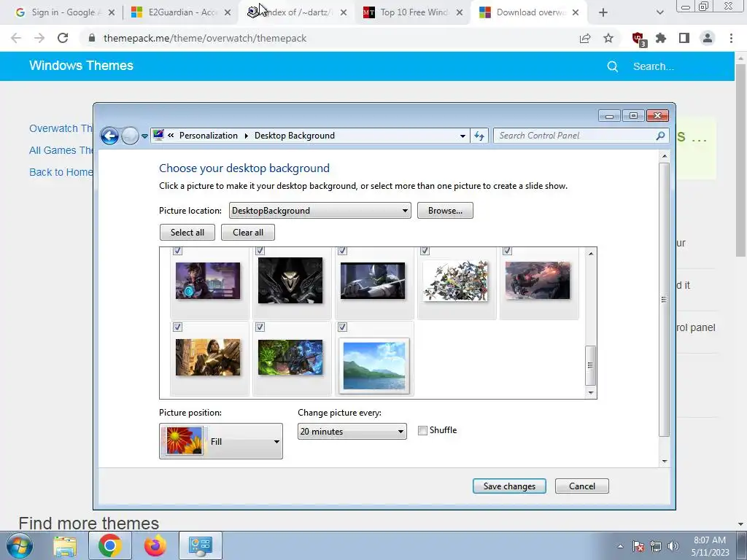
Task: Open the uBlock extension icon
Action: tap(638, 39)
